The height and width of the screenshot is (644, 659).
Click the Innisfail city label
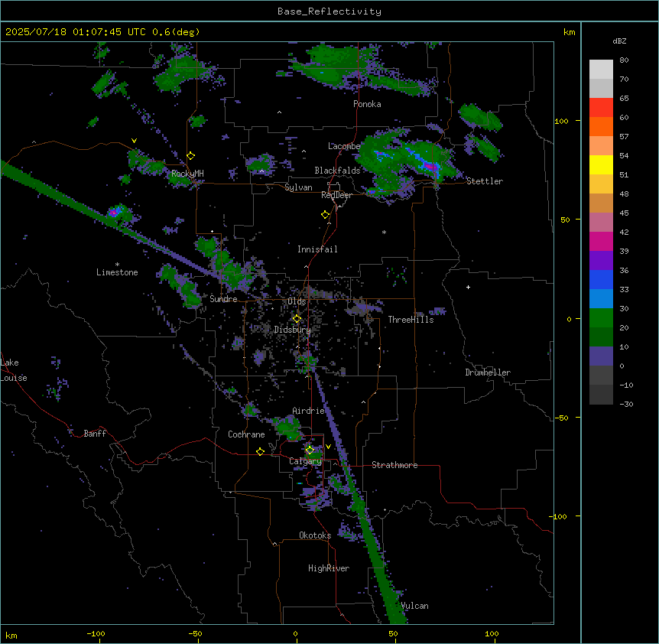(317, 249)
